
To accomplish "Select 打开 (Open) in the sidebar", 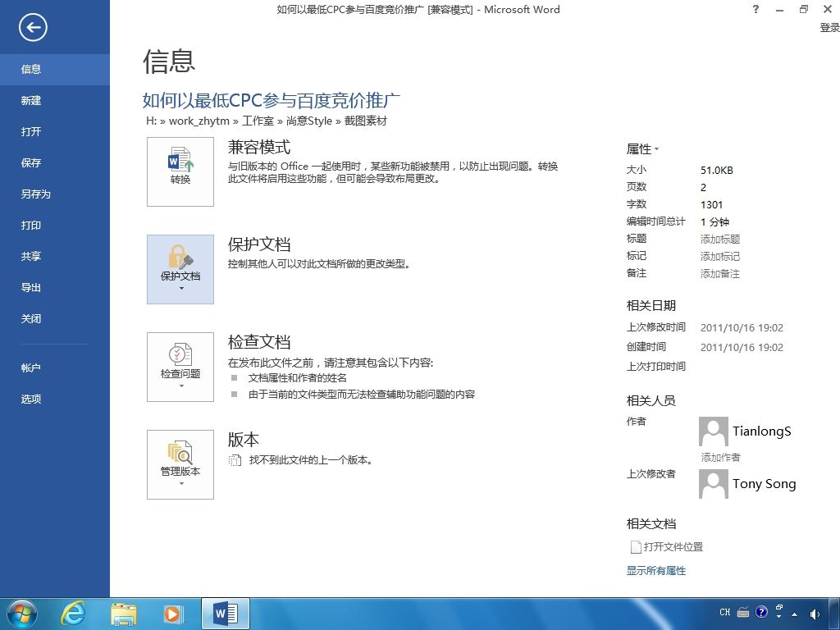I will (55, 131).
